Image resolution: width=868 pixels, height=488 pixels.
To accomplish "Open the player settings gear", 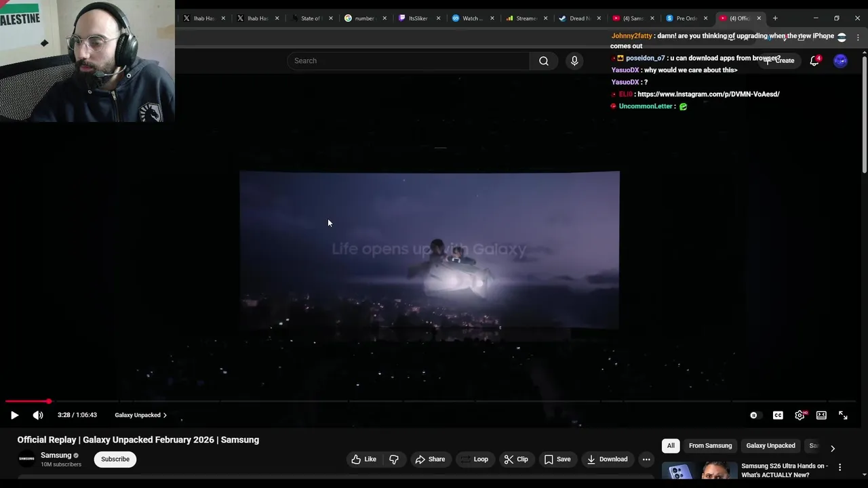I will [800, 415].
